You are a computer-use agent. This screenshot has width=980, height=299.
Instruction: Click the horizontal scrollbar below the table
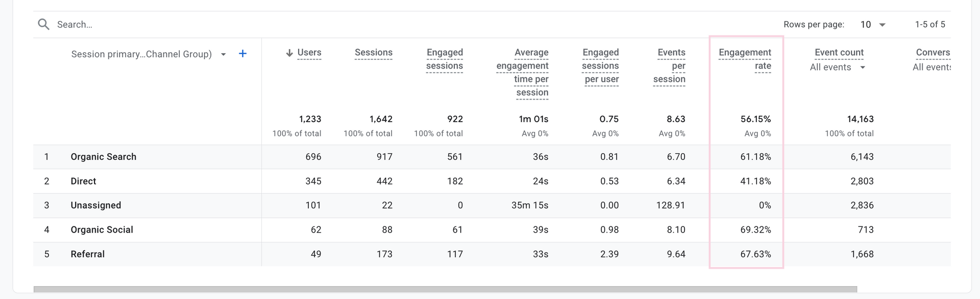tap(445, 289)
